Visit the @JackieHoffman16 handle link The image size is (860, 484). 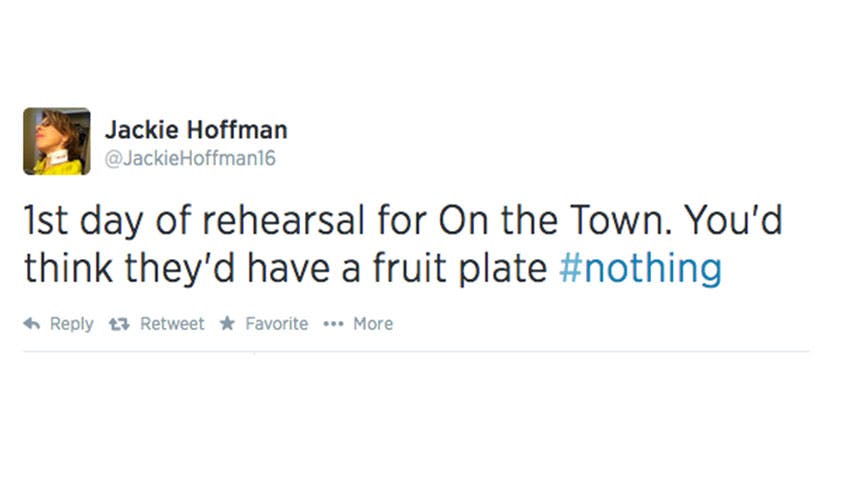coord(190,158)
